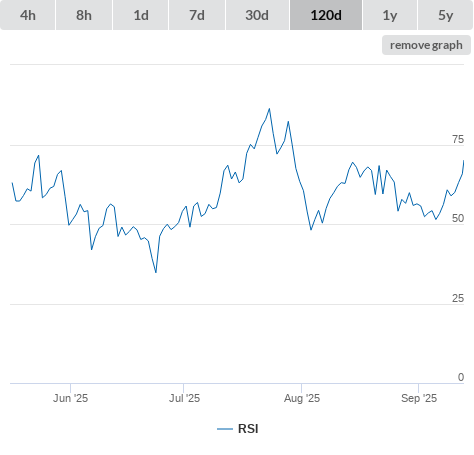Switch to the 4h time range

[28, 15]
